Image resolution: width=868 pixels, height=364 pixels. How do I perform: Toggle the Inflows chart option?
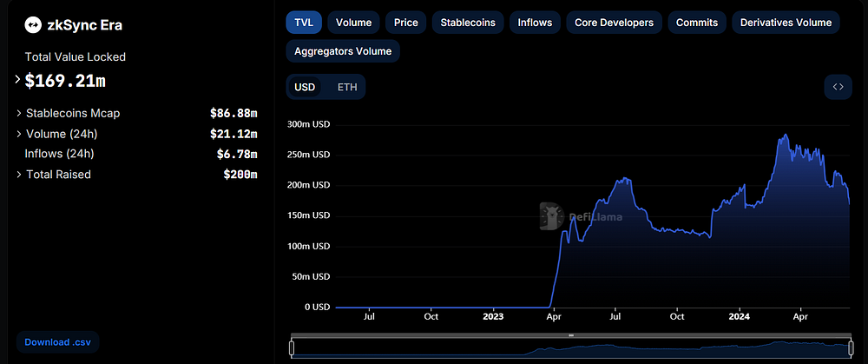[x=535, y=23]
